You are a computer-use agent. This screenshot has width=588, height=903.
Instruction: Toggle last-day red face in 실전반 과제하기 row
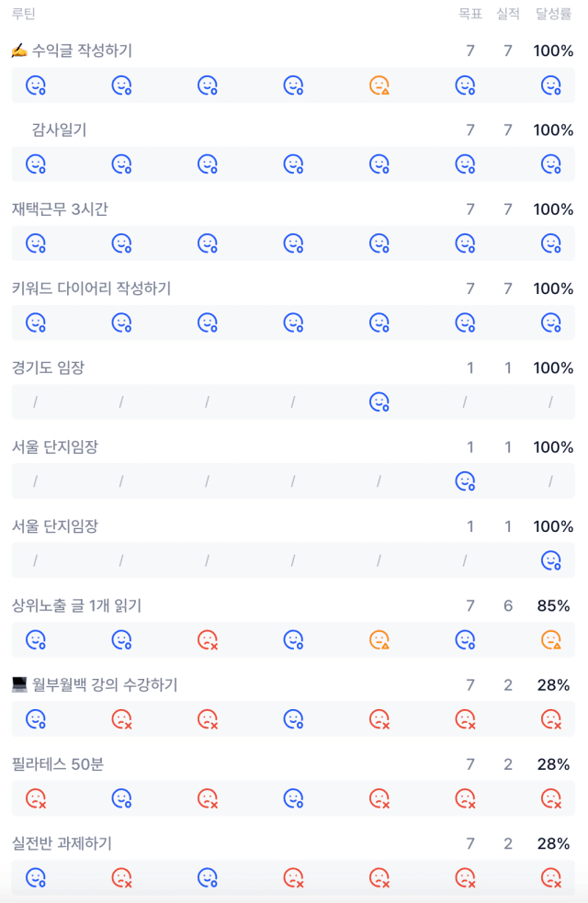pyautogui.click(x=551, y=877)
